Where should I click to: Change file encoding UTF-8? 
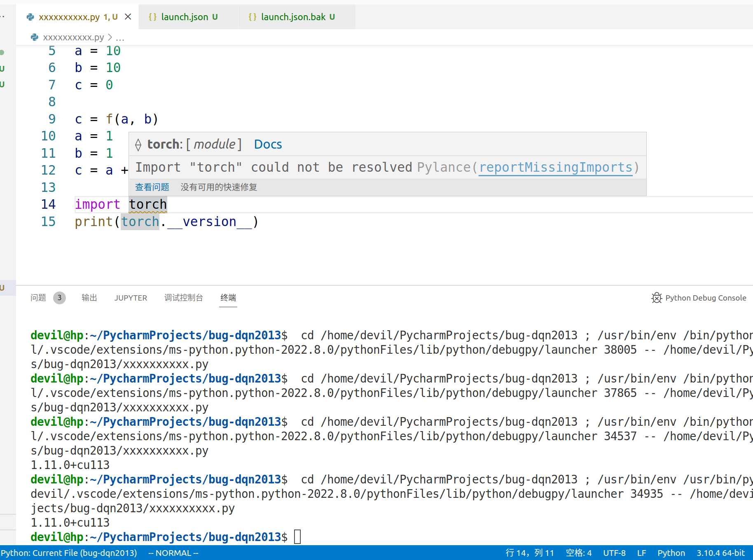coord(614,553)
